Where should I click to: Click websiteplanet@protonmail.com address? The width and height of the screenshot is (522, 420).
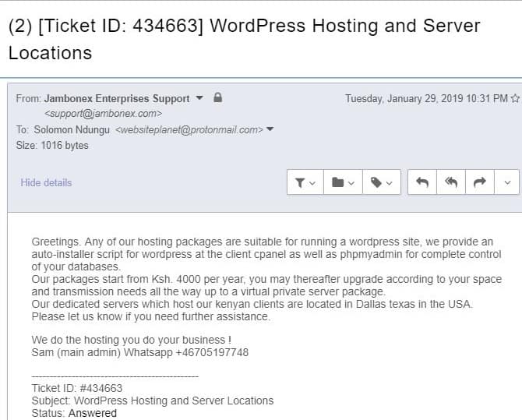click(189, 129)
